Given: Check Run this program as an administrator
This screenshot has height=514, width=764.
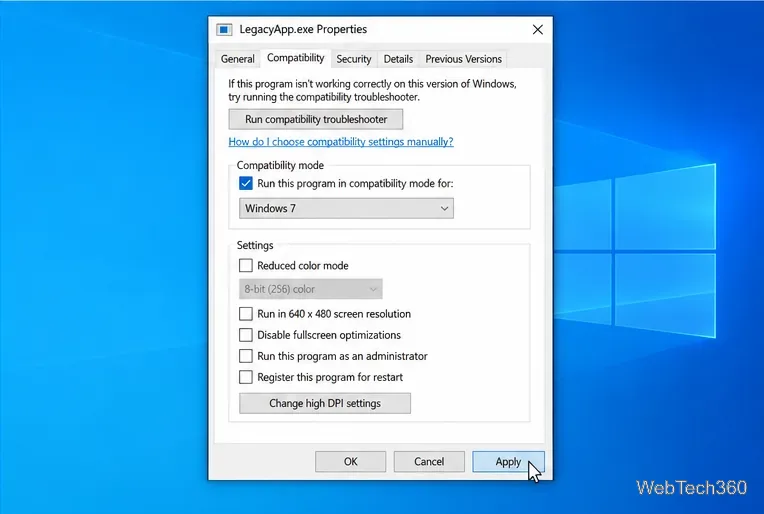Looking at the screenshot, I should point(246,356).
